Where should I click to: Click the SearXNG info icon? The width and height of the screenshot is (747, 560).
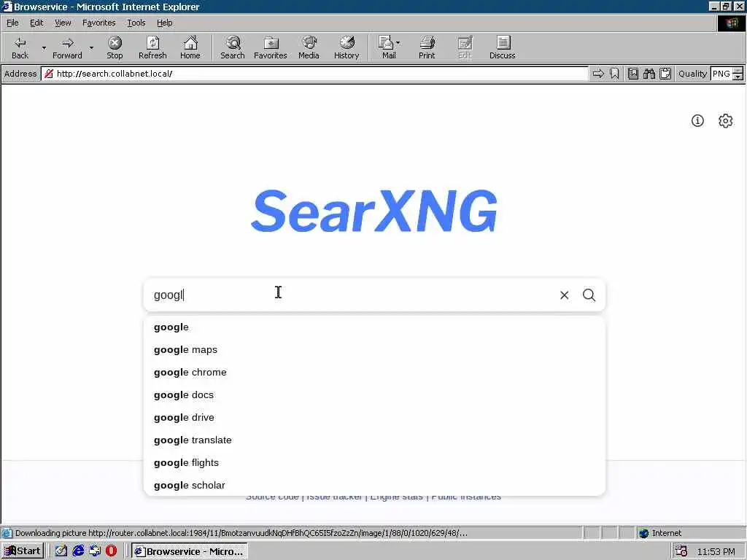(697, 120)
